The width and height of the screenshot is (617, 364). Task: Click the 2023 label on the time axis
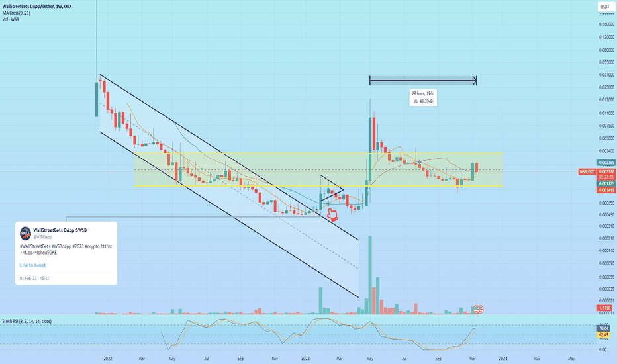305,359
